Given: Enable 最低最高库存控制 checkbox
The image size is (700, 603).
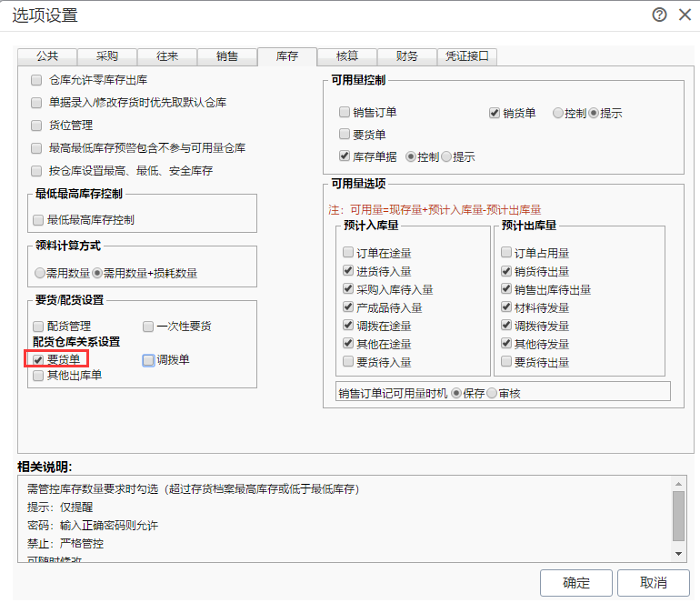Looking at the screenshot, I should 38,220.
